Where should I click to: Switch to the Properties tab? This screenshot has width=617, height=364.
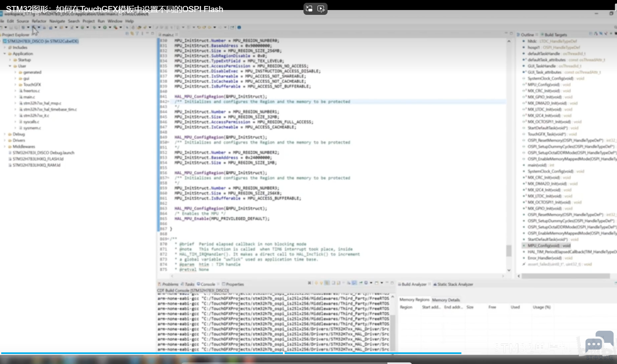point(233,284)
